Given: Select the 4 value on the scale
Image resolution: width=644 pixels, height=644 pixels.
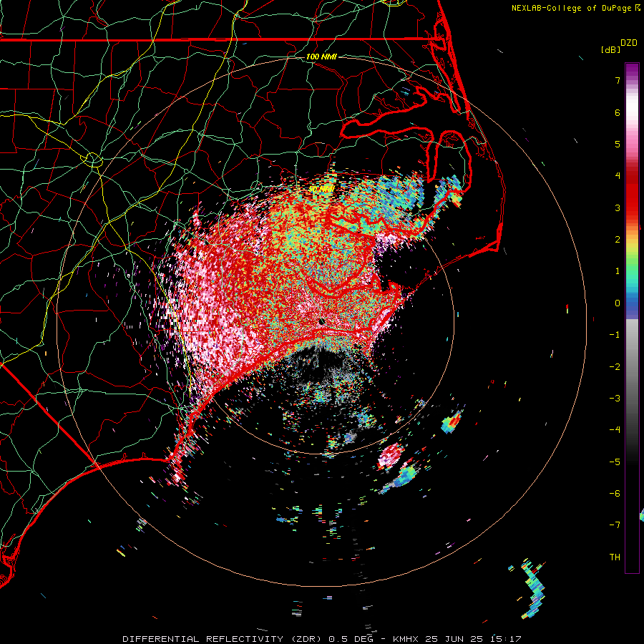Looking at the screenshot, I should (x=618, y=176).
